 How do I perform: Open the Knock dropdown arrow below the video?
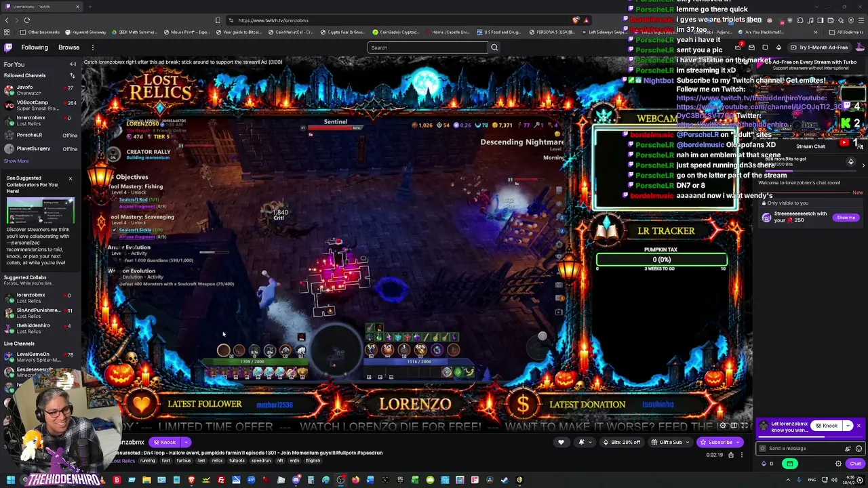pos(186,442)
